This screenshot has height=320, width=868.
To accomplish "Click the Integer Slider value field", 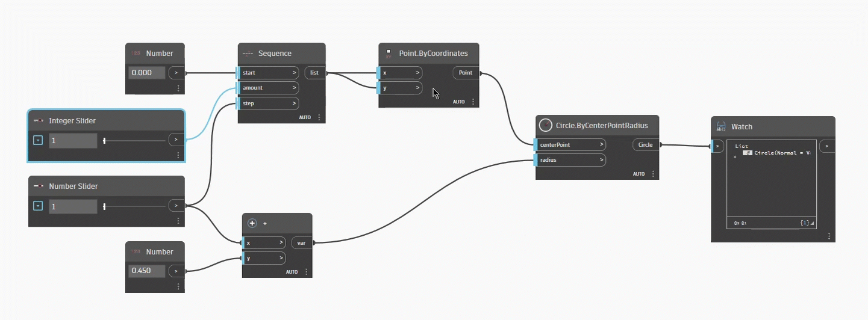I will point(73,141).
